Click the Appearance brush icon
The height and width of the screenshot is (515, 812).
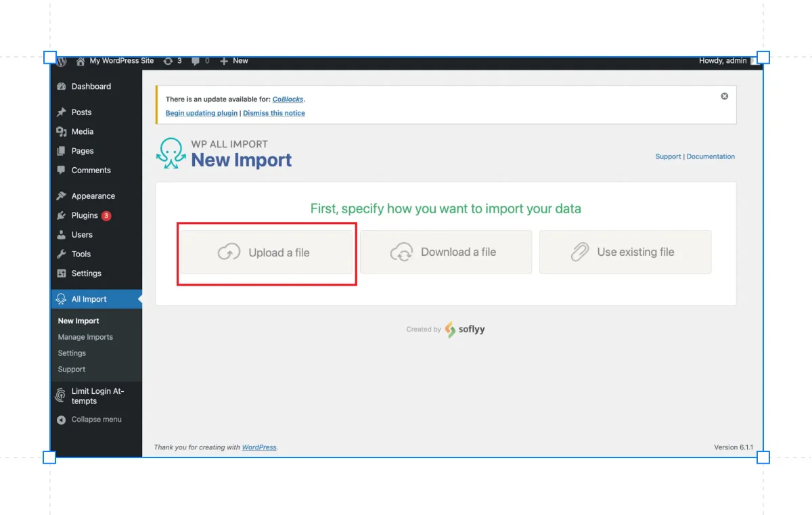61,196
